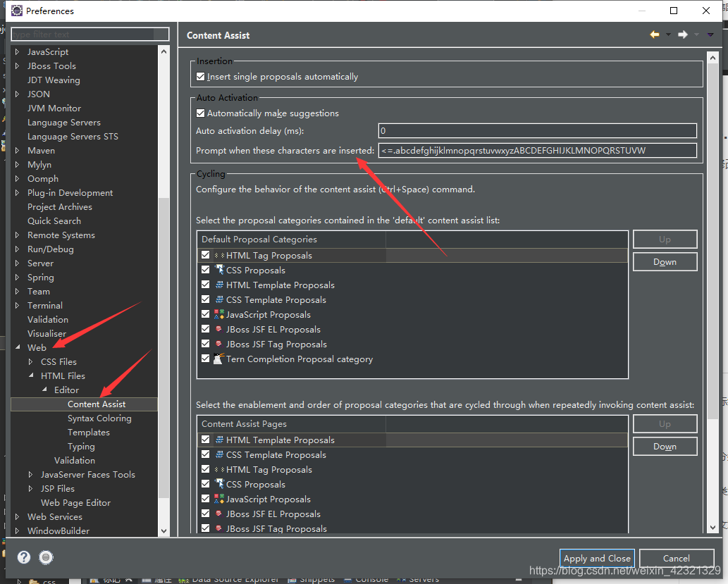Click the JavaScript Proposals icon in Default Categories
Screen dimensions: 728x584
coord(219,314)
